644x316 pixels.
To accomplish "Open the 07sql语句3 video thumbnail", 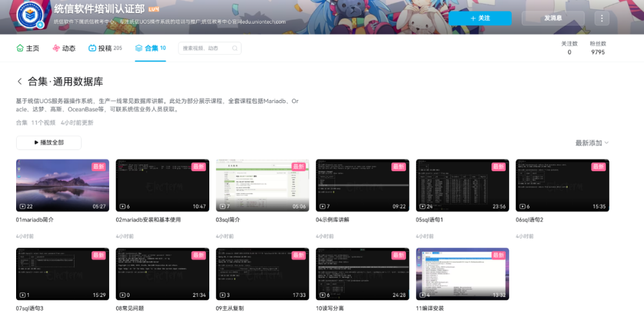I will (63, 274).
